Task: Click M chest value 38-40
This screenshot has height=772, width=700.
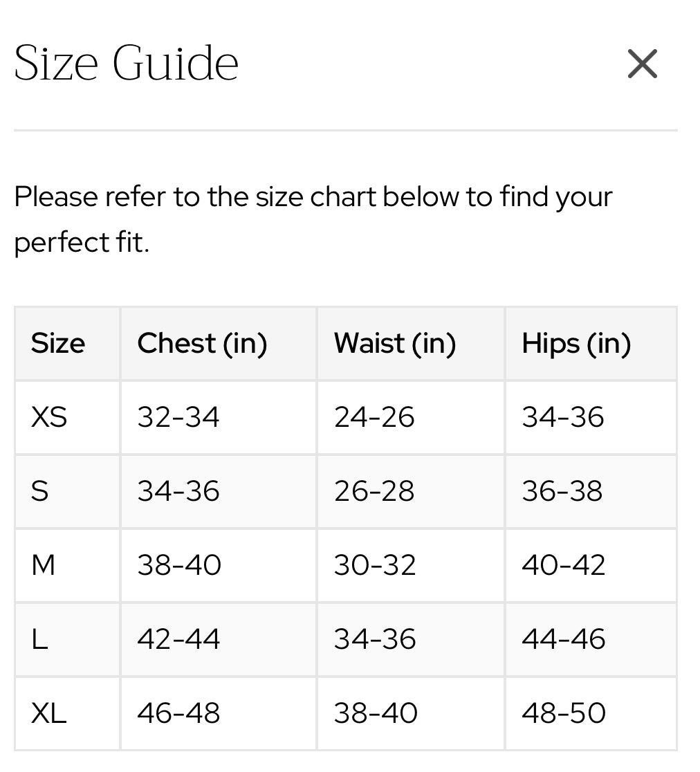Action: 179,565
